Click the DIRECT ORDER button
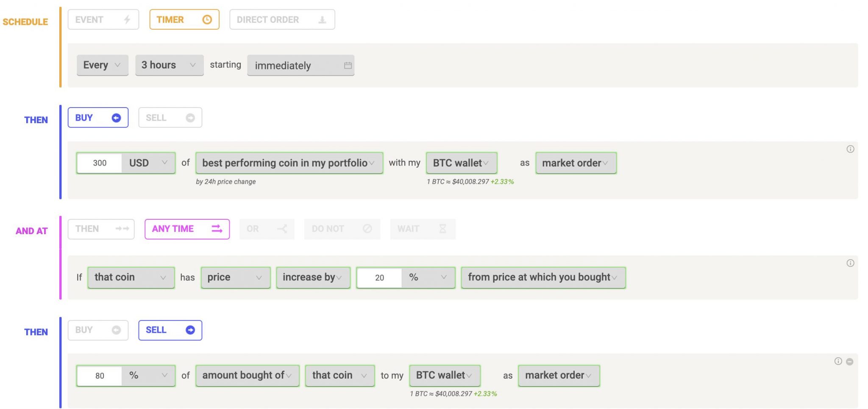The image size is (868, 409). (281, 19)
